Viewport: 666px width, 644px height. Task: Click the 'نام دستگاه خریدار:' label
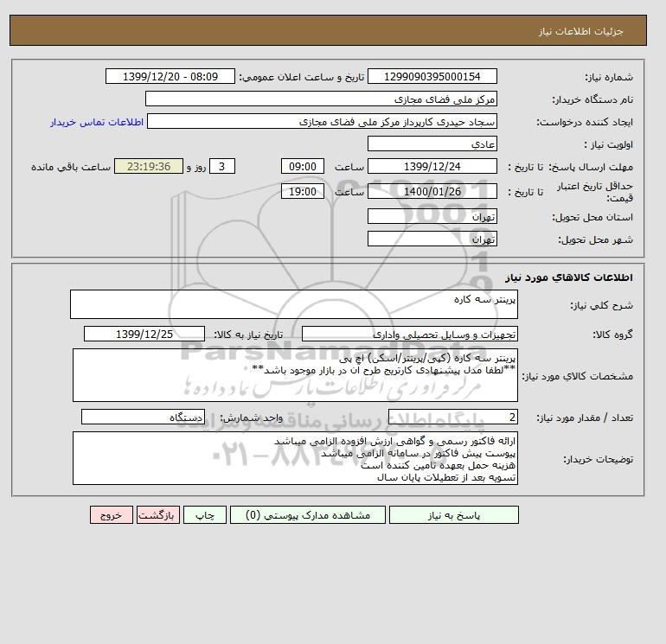(592, 99)
